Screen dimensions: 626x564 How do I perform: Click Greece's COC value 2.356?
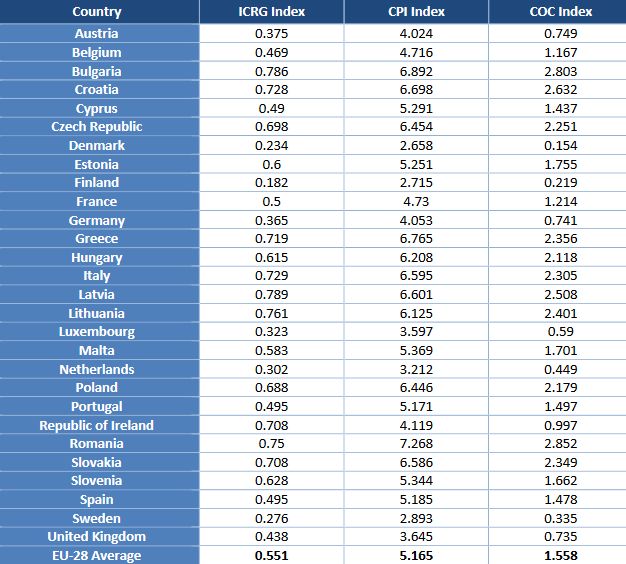tap(560, 239)
